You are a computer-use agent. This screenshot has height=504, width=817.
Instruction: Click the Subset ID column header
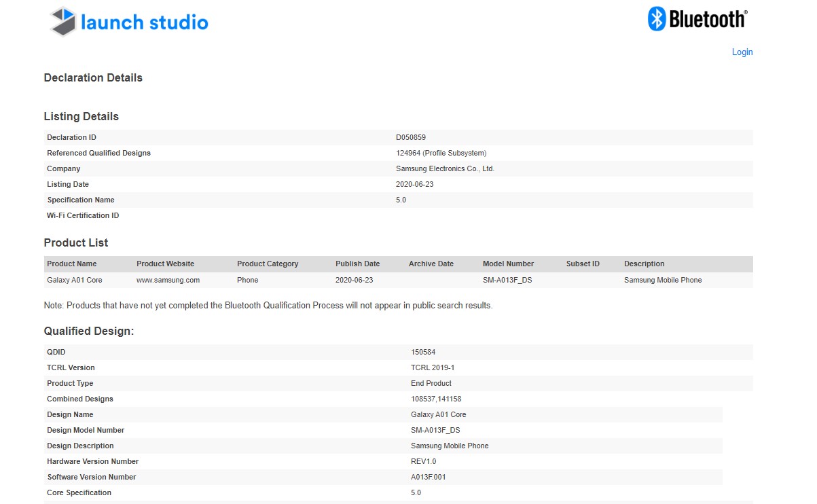coord(583,264)
